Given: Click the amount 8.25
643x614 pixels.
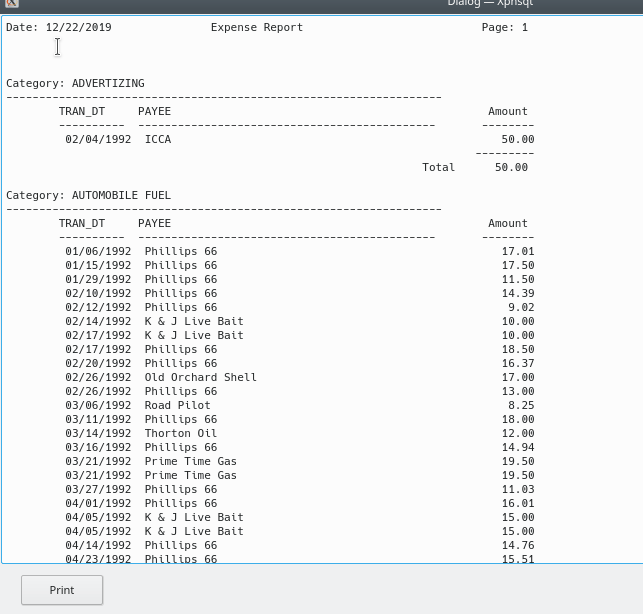Looking at the screenshot, I should (521, 405).
